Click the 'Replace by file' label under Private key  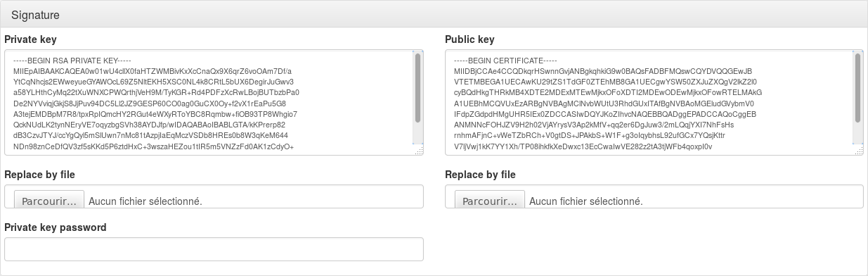coord(39,175)
